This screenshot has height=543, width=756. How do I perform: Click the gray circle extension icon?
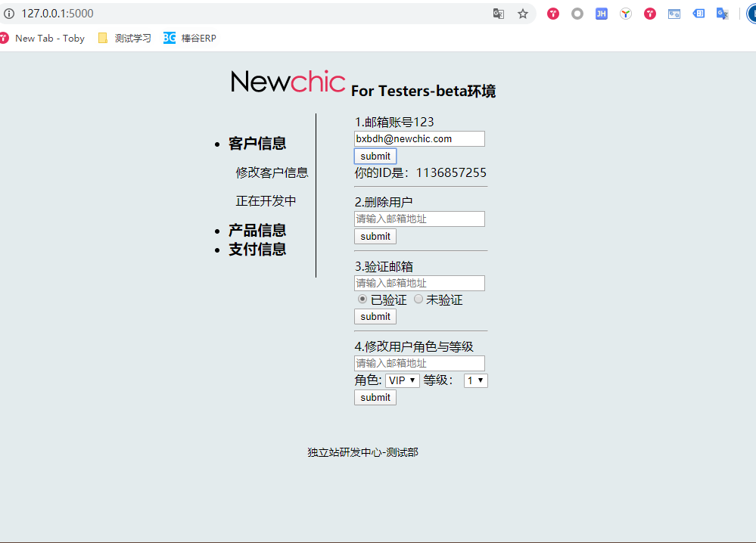(577, 14)
